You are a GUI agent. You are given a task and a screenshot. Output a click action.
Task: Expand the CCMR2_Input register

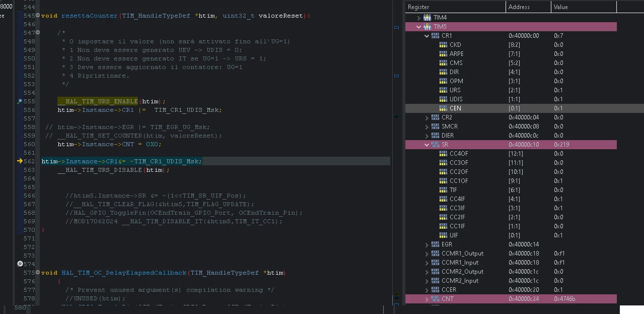pyautogui.click(x=427, y=281)
